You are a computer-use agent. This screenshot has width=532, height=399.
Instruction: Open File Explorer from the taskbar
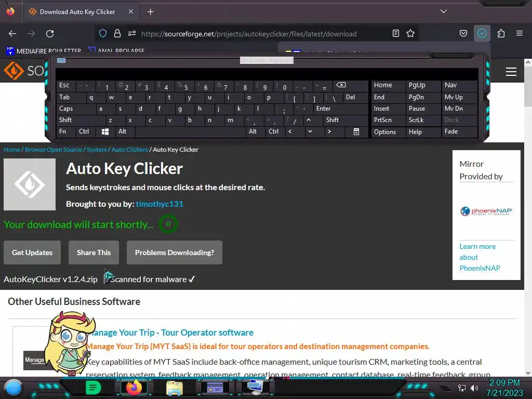[175, 388]
